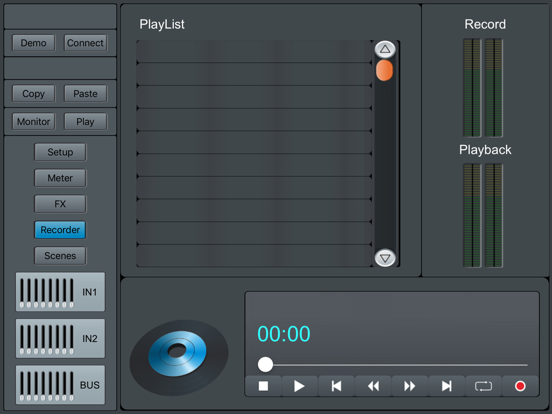Toggle loop repeat mode

[x=483, y=386]
